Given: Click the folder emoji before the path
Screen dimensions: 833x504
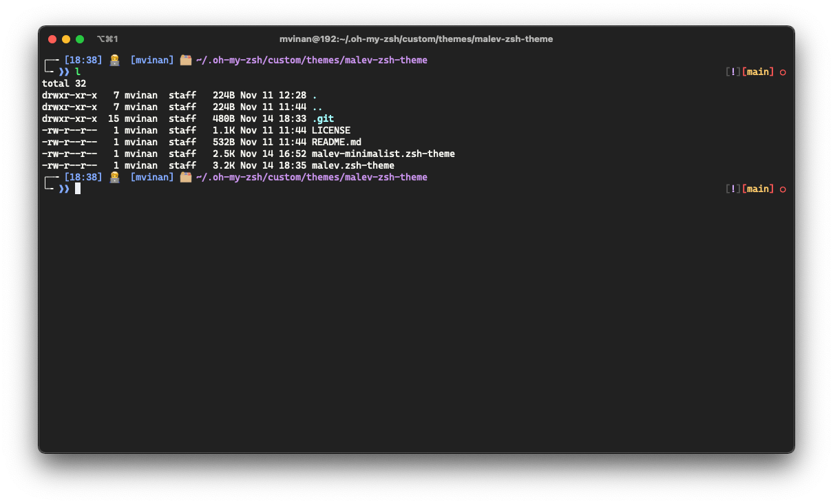Looking at the screenshot, I should 185,60.
